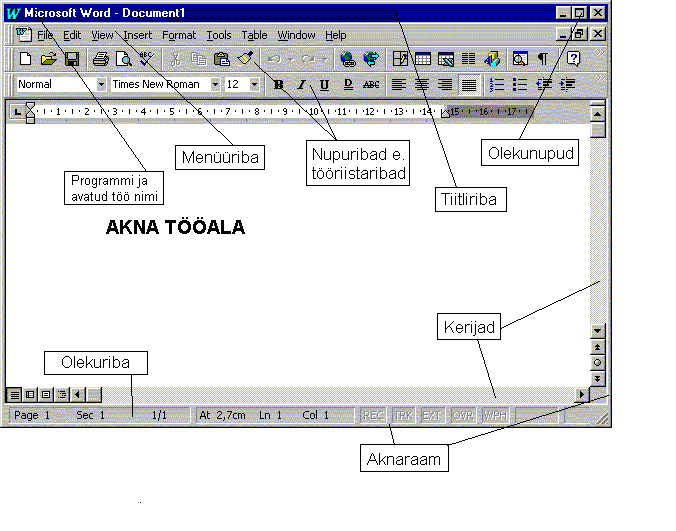Image resolution: width=676 pixels, height=531 pixels.
Task: Open Office Assistant help icon
Action: (573, 59)
